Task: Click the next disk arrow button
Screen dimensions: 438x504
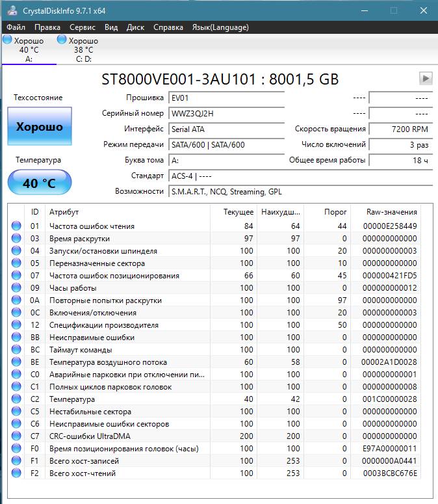Action: (x=426, y=78)
